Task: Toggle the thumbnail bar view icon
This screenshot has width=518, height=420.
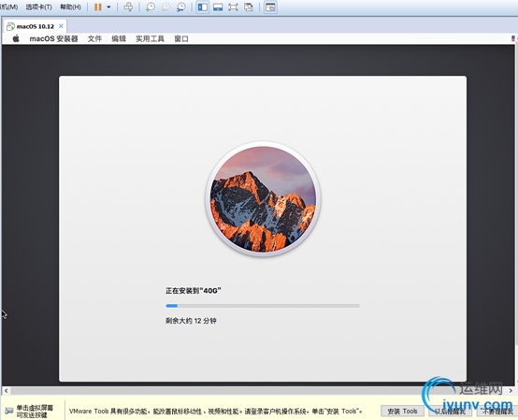Action: 218,7
